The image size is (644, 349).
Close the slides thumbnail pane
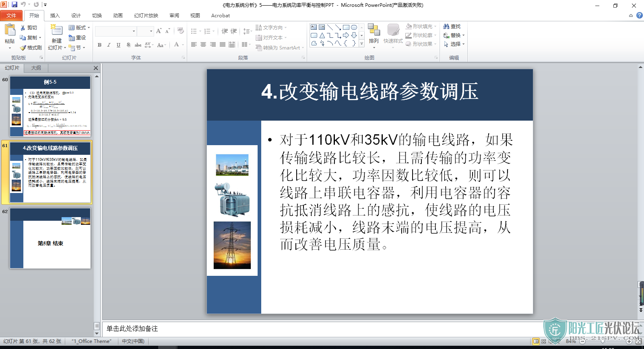95,68
